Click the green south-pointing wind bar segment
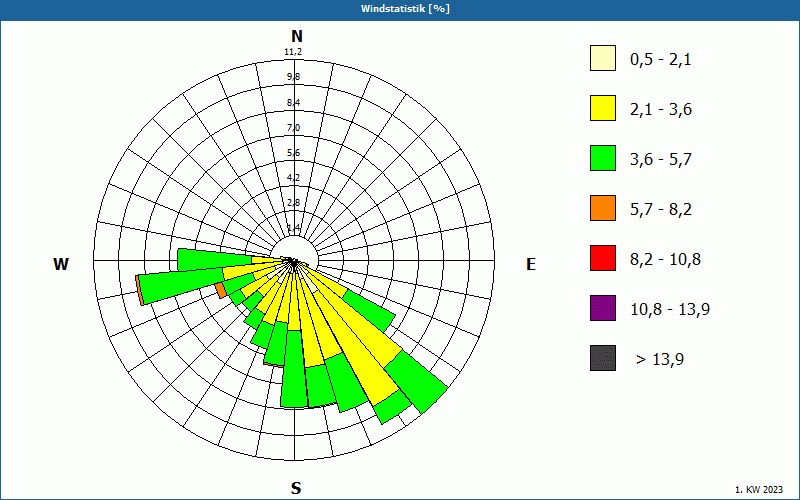 tap(294, 368)
